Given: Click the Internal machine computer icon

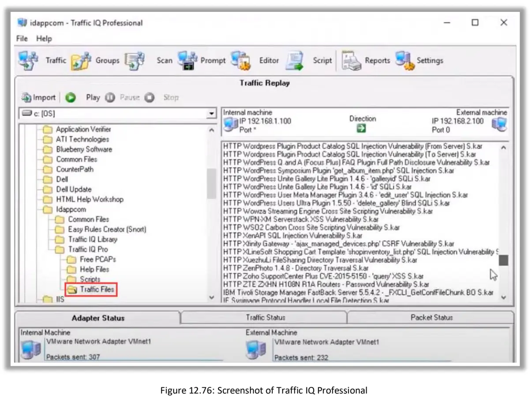Looking at the screenshot, I should coord(231,126).
